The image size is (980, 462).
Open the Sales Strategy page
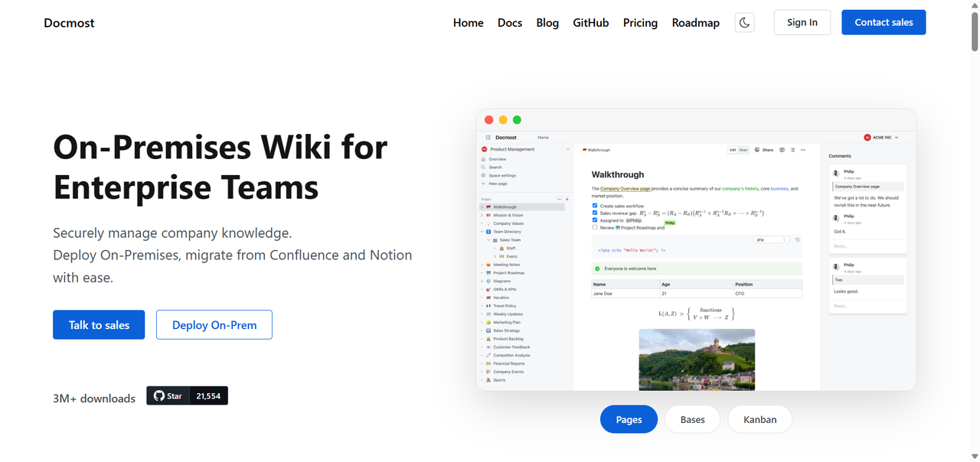click(507, 330)
